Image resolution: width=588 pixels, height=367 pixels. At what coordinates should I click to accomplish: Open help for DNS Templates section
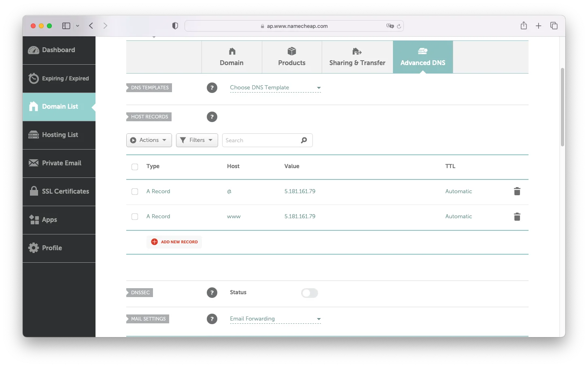point(212,88)
